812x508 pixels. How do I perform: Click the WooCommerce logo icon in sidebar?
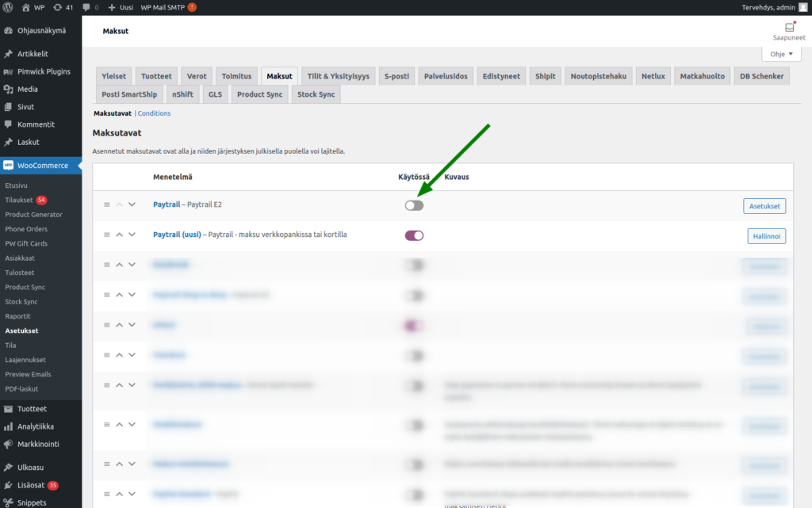pos(8,166)
